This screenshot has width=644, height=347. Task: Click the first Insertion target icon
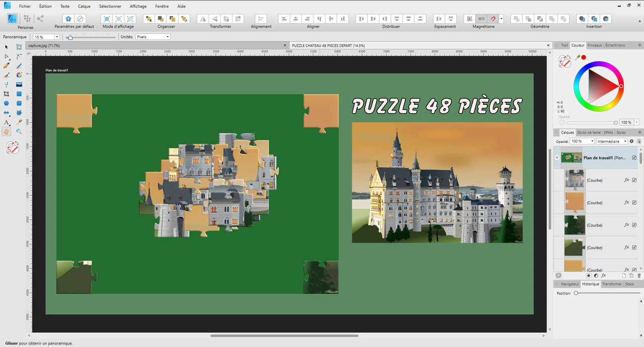(582, 19)
